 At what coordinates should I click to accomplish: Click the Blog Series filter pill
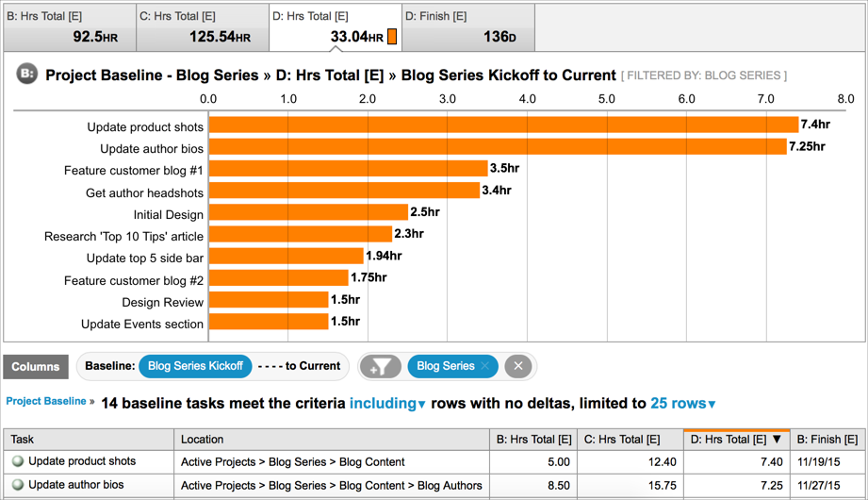[445, 366]
